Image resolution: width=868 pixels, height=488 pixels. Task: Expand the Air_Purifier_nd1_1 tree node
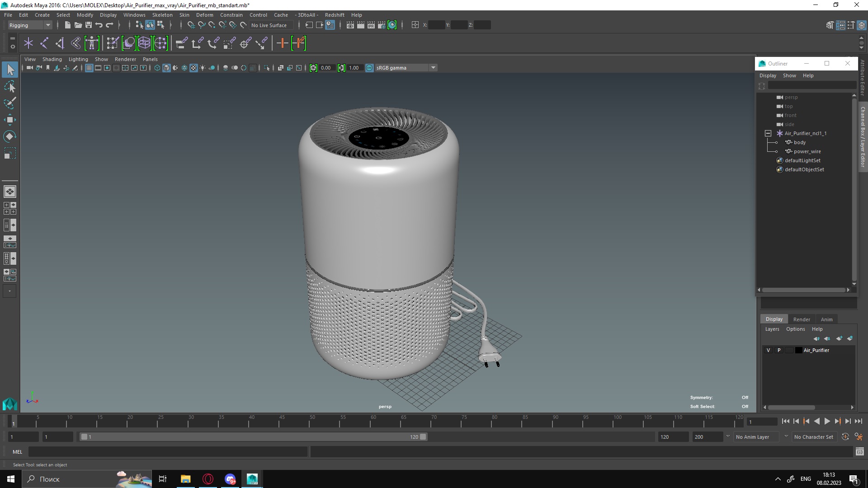point(767,133)
